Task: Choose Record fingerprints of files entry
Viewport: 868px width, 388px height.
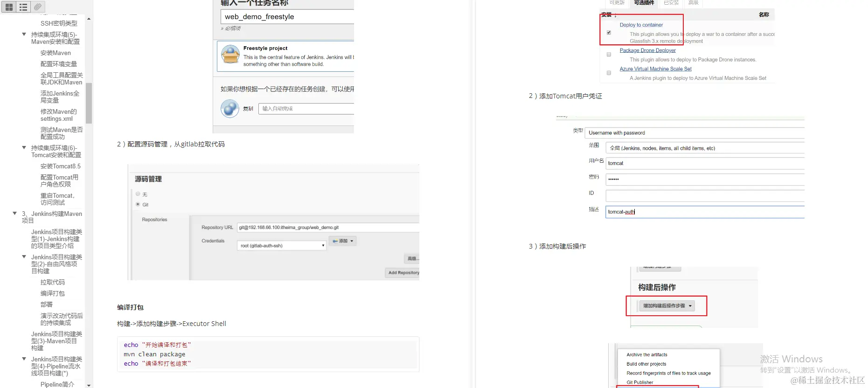Action: 668,374
